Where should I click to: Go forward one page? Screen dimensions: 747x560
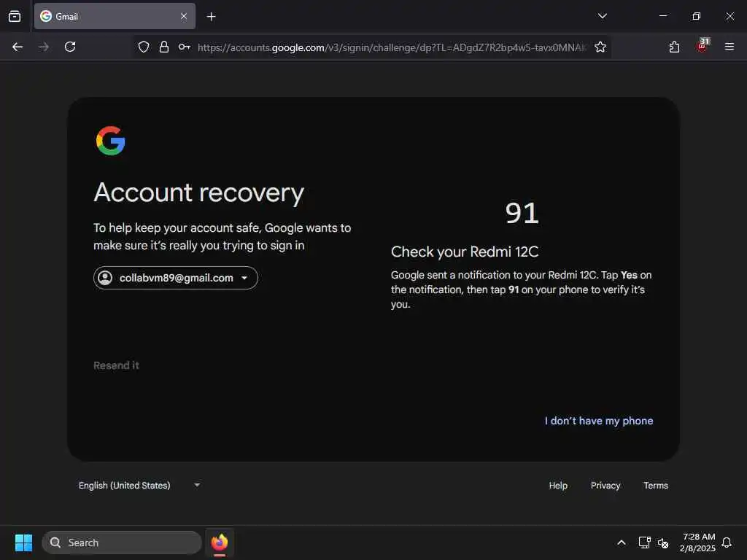tap(44, 47)
